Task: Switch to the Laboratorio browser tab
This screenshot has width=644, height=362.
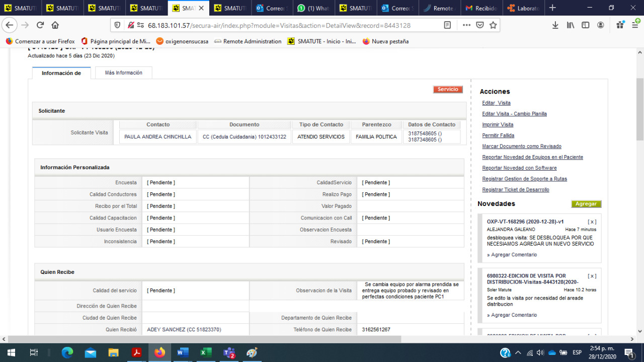Action: click(523, 8)
